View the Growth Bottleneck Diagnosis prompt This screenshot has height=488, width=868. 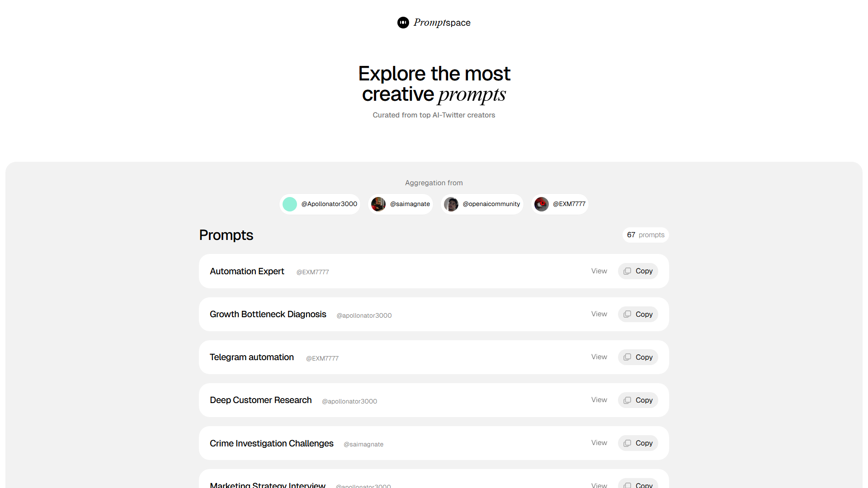coord(599,314)
